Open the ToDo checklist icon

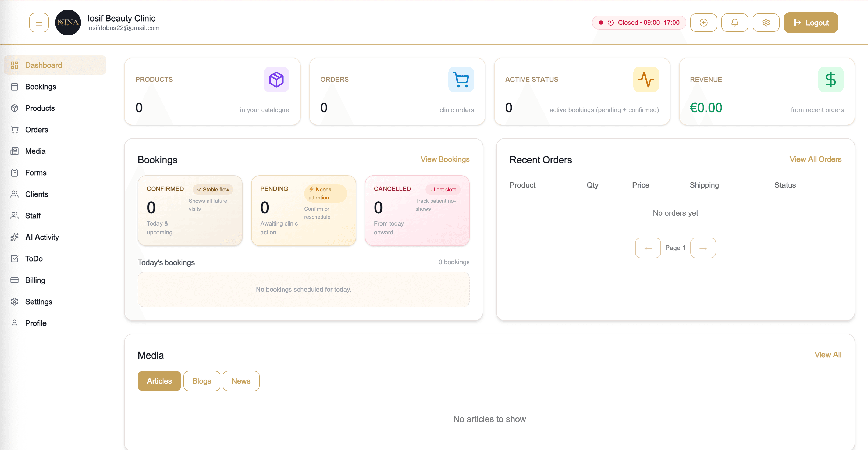[x=15, y=259]
